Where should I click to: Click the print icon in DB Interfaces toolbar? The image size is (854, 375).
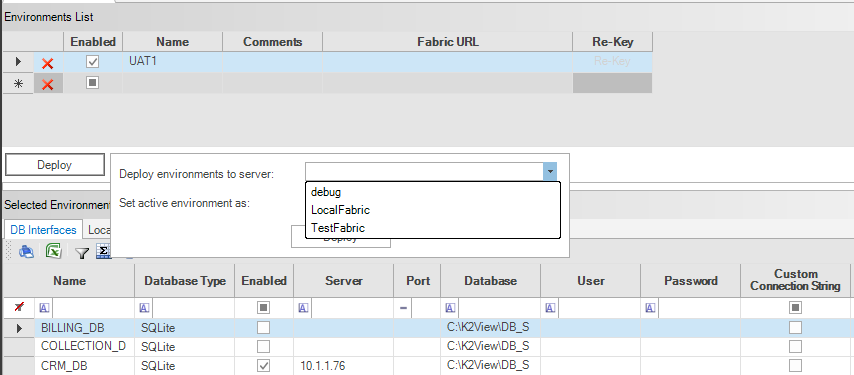[26, 251]
